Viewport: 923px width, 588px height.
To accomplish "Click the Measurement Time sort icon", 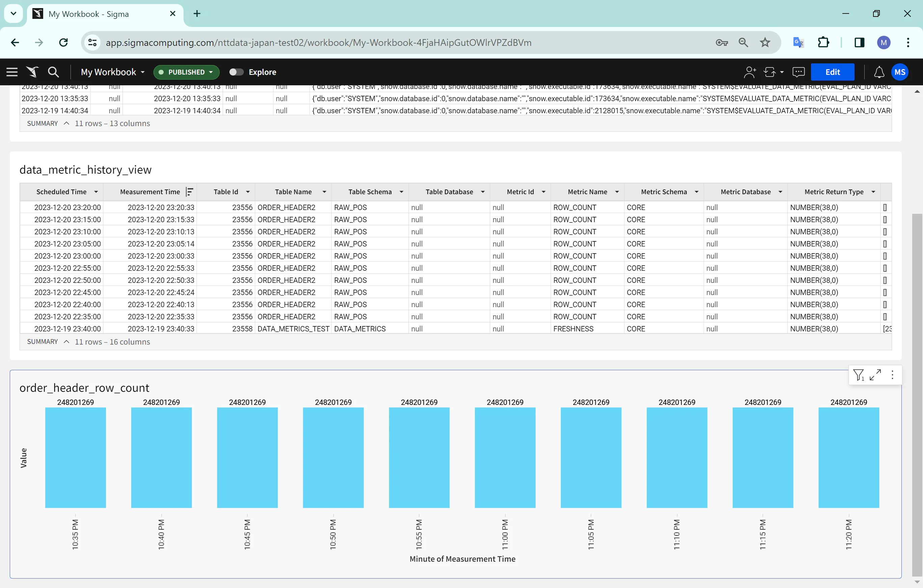I will click(x=189, y=192).
